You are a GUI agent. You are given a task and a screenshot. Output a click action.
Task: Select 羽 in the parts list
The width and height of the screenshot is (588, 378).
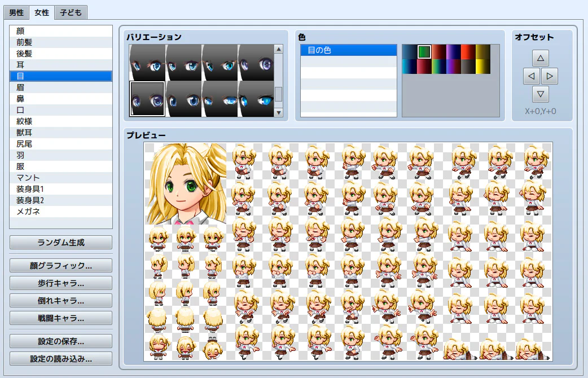[x=61, y=155]
